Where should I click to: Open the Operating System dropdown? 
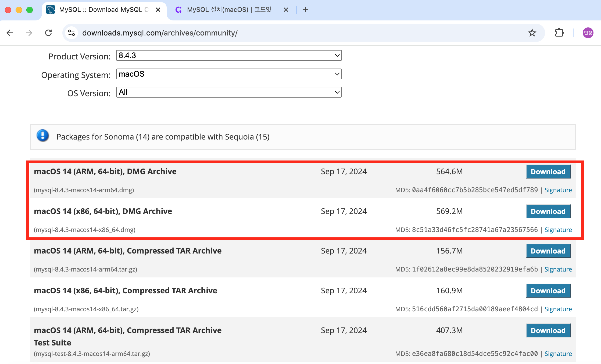pos(229,74)
